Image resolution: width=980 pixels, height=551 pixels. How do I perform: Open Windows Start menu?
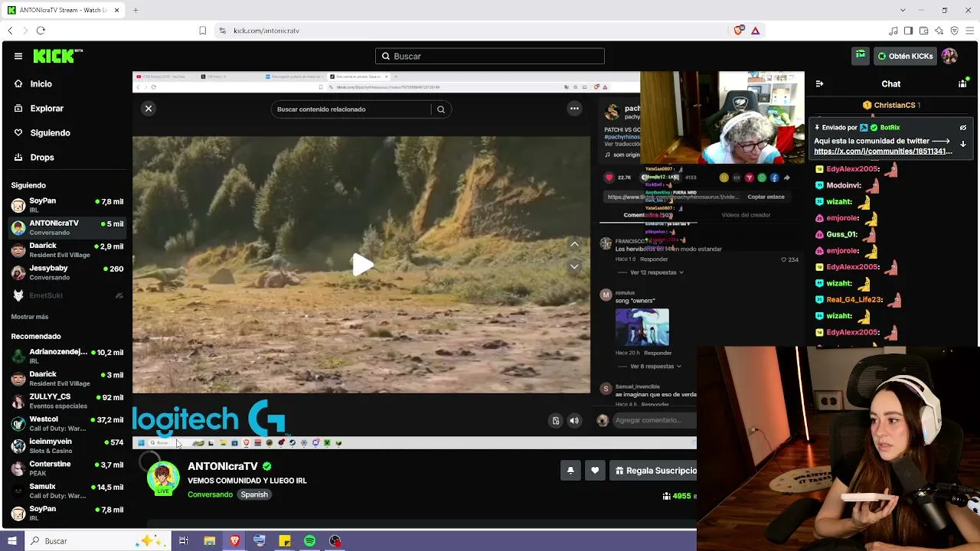(12, 541)
